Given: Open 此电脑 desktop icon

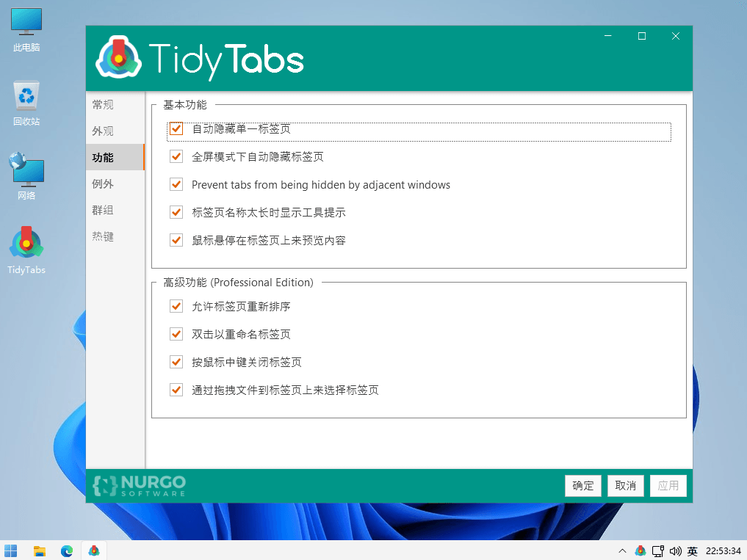Looking at the screenshot, I should click(26, 29).
